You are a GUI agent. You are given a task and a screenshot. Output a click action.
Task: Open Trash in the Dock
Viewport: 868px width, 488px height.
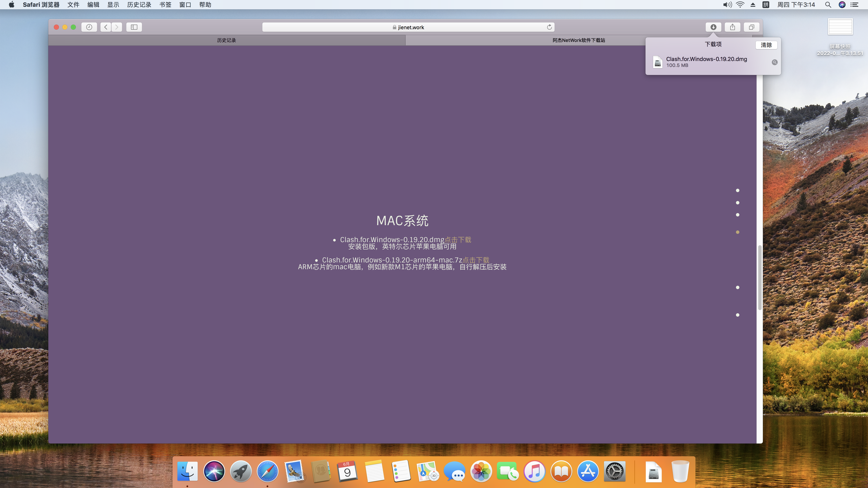click(680, 471)
